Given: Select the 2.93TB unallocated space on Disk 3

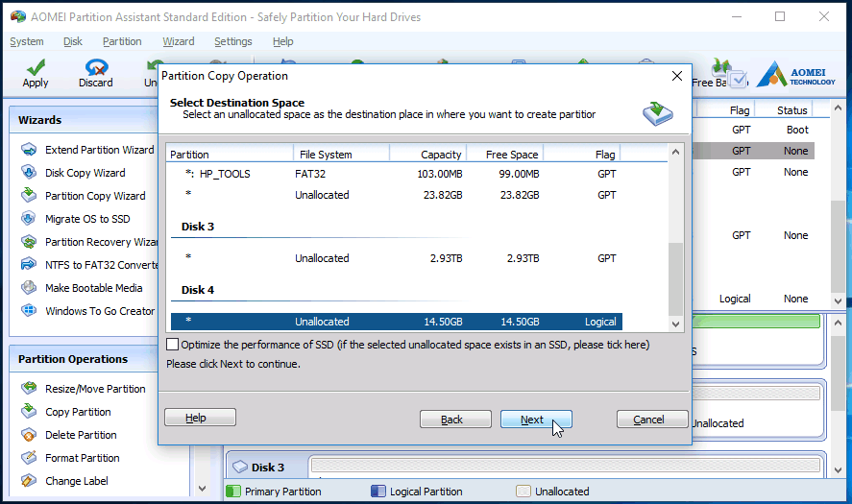Looking at the screenshot, I should click(x=397, y=258).
